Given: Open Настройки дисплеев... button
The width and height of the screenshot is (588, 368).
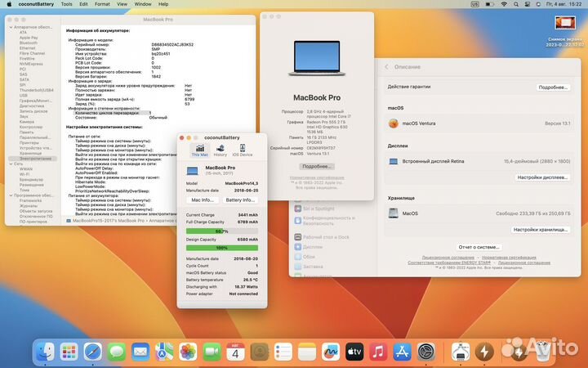Looking at the screenshot, I should [542, 177].
